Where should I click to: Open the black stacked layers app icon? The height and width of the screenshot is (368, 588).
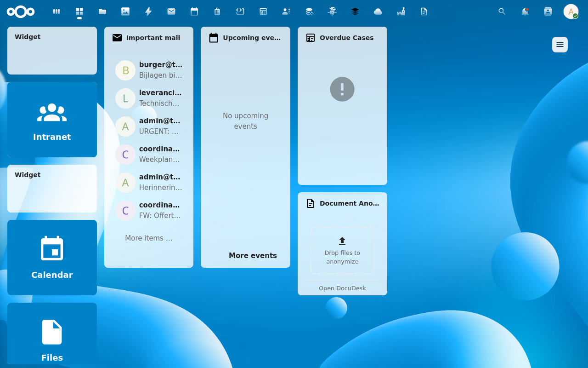(x=355, y=11)
